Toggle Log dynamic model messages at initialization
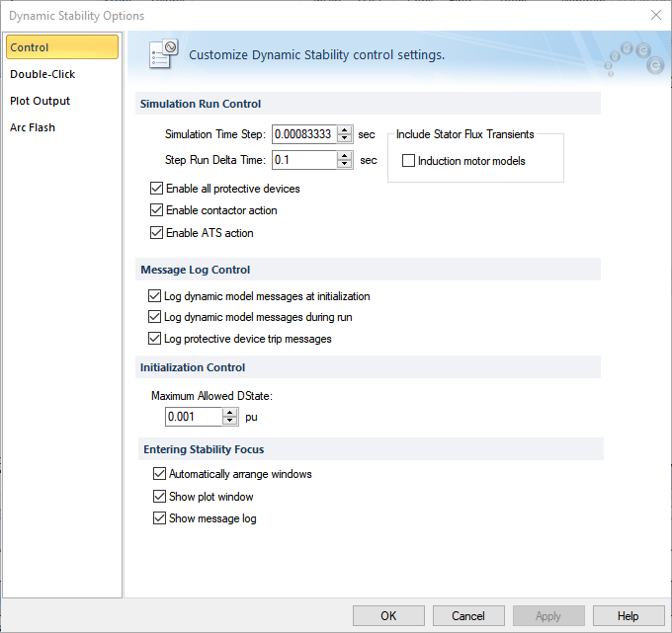 (x=154, y=295)
